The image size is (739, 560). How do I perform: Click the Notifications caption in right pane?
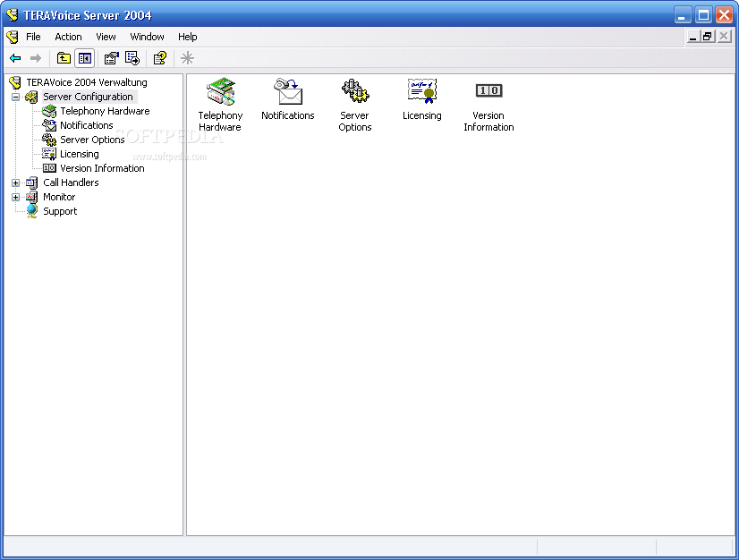tap(288, 115)
